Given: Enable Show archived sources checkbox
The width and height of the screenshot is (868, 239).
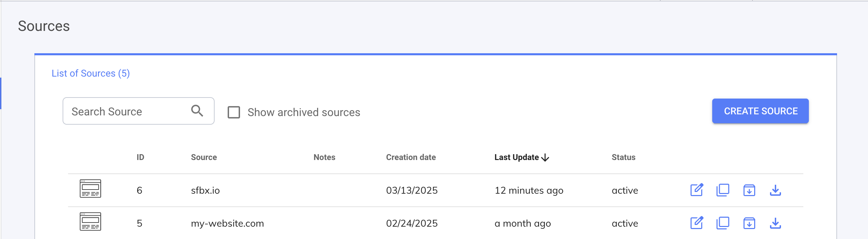Looking at the screenshot, I should (x=234, y=112).
